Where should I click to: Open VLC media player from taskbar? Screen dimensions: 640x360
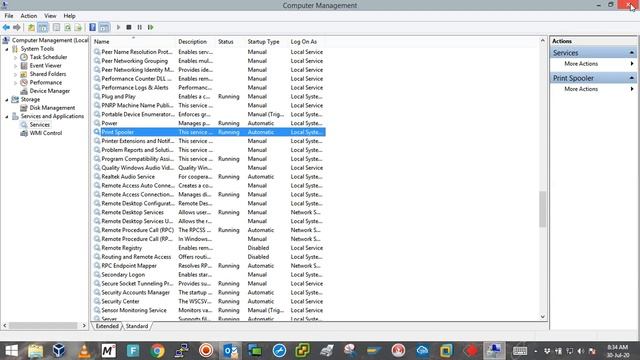coord(84,351)
